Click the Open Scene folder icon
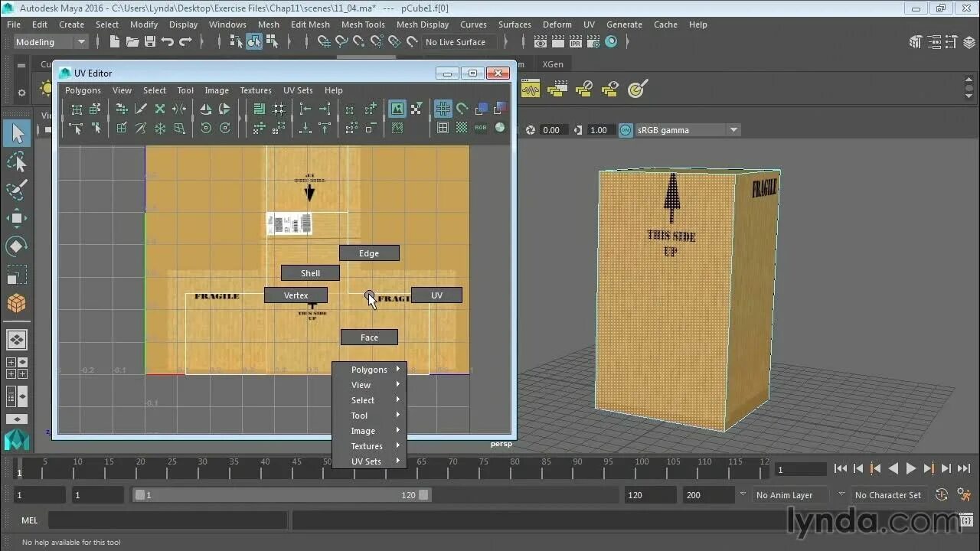Viewport: 980px width, 551px height. 132,42
